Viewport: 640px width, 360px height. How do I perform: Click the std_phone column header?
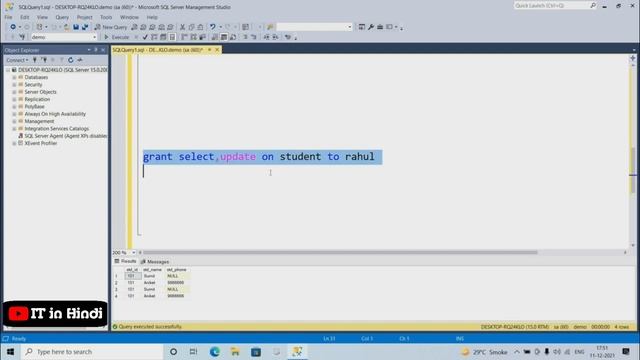(x=177, y=270)
